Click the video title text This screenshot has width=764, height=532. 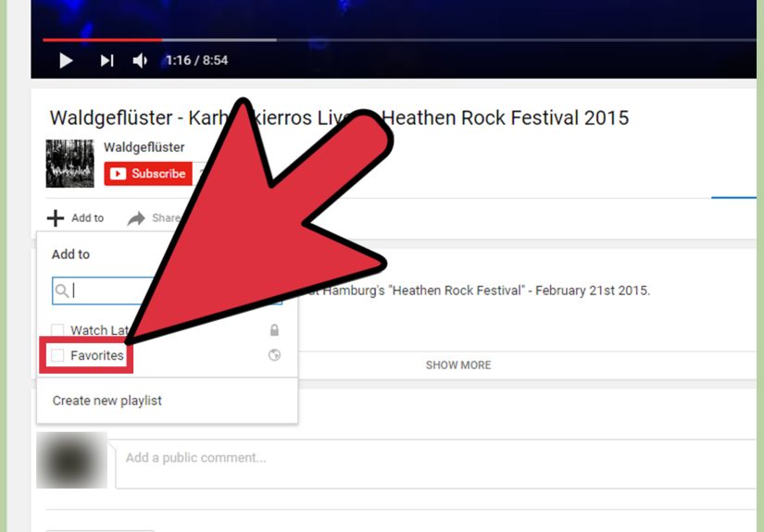pos(339,118)
